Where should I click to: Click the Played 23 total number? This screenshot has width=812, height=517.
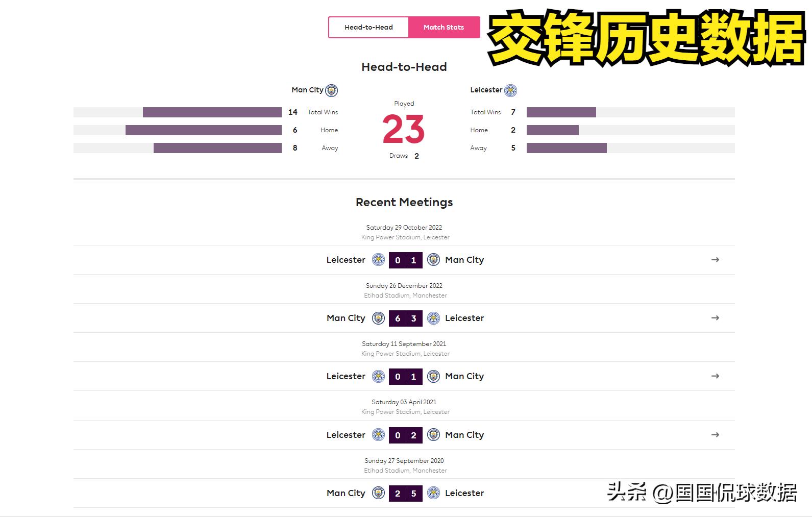pyautogui.click(x=404, y=130)
